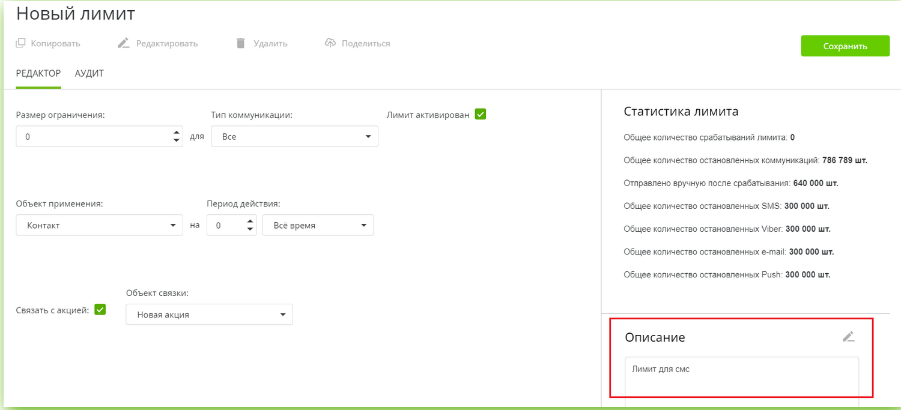Screen dimensions: 901x410
Task: Open the 'Тип коммуникации' dropdown
Action: point(295,136)
